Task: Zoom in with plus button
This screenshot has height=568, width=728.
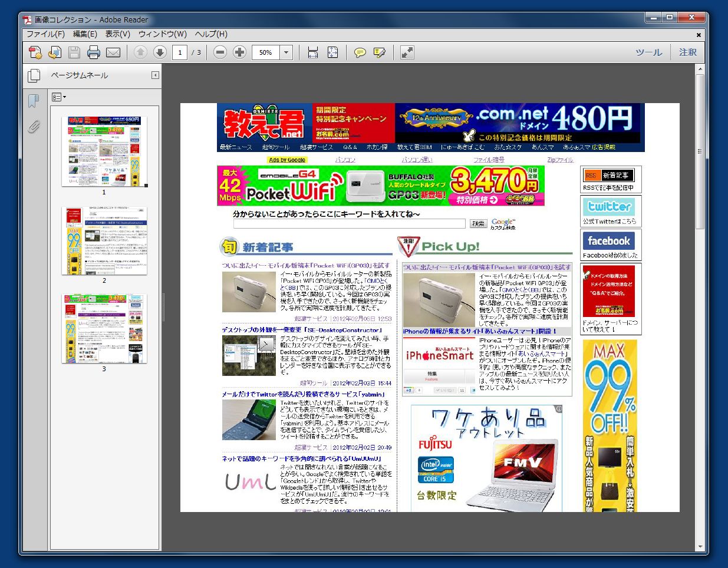Action: 239,52
